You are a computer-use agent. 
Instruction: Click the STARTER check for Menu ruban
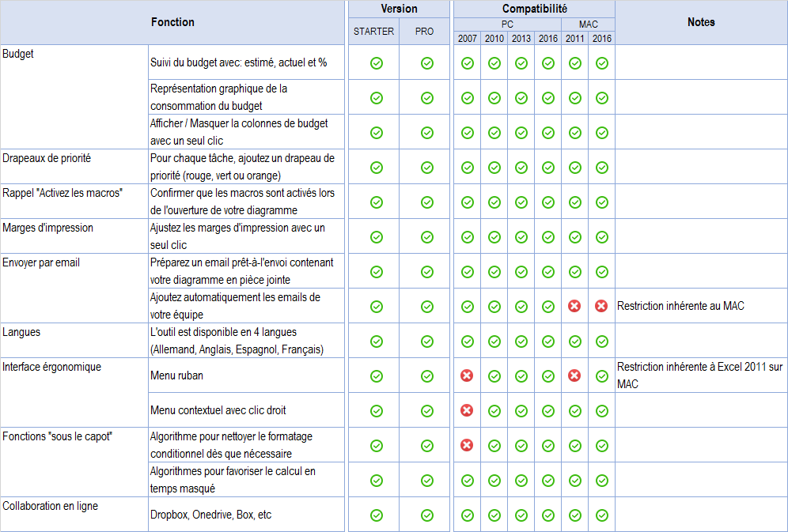[x=377, y=375]
